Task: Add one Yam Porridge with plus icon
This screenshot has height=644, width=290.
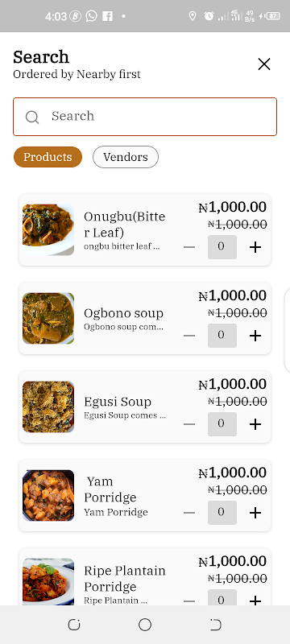Action: [x=255, y=513]
